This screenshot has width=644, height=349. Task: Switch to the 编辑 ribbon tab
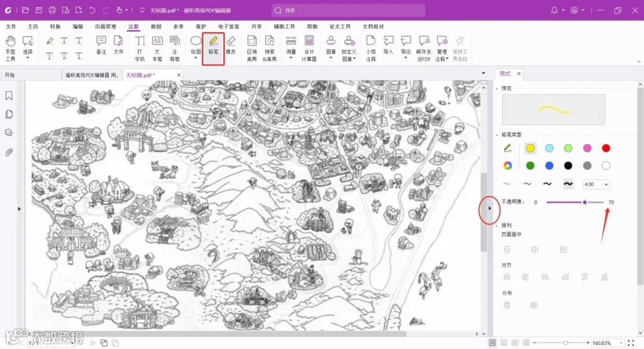[78, 26]
